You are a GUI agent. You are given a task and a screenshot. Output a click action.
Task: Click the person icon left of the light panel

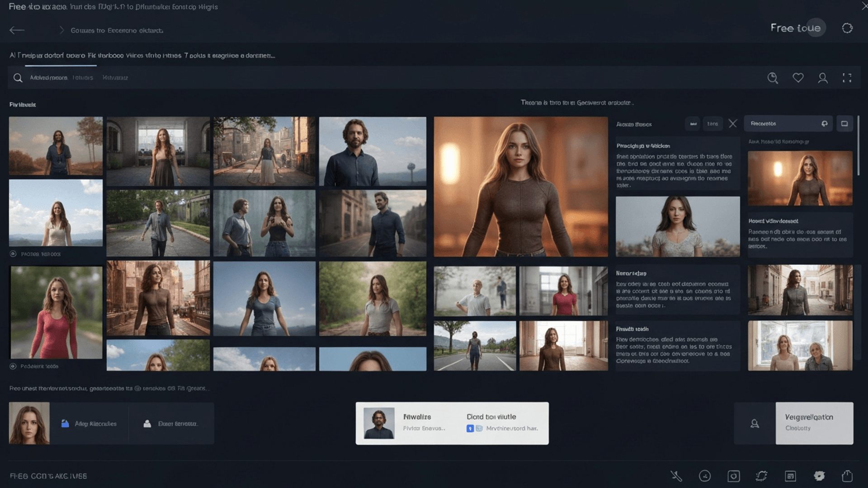(755, 423)
